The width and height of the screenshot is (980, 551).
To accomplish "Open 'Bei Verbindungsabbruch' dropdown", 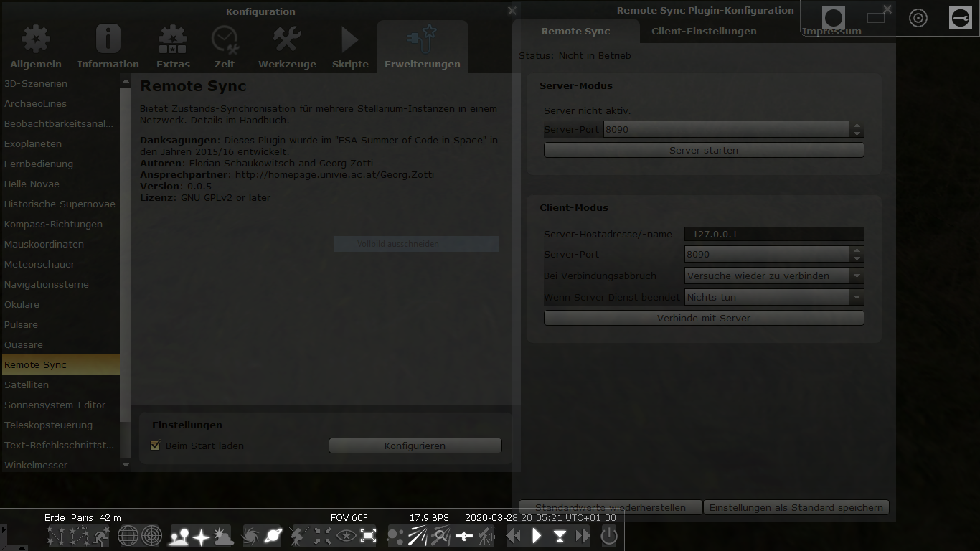I will 774,275.
